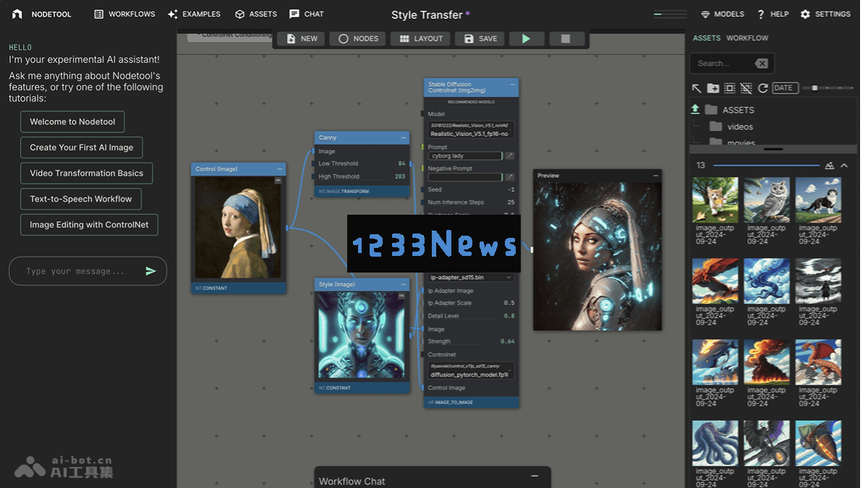This screenshot has width=868, height=488.
Task: Open the Examples page
Action: point(194,14)
